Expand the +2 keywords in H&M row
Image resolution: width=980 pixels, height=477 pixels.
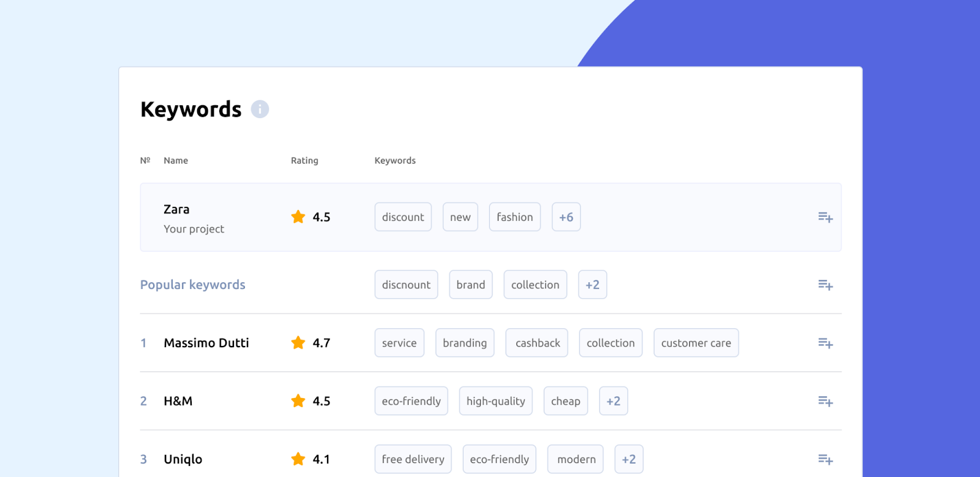pyautogui.click(x=613, y=401)
